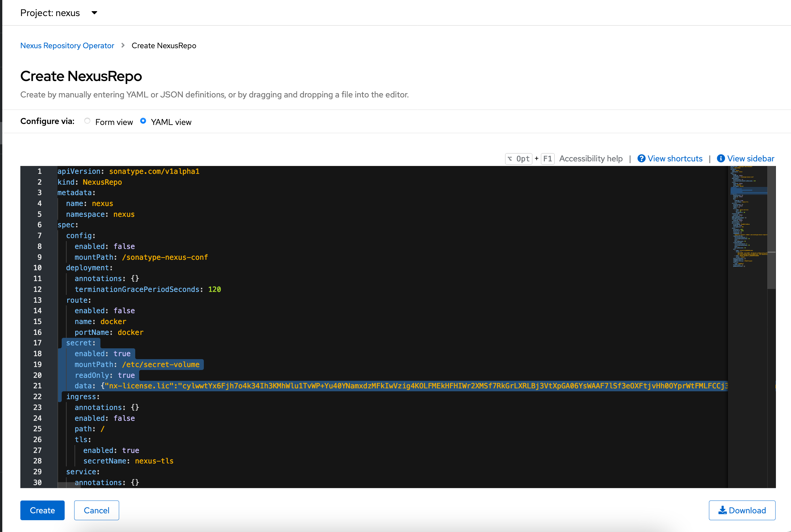This screenshot has height=532, width=791.
Task: Click the Opt keyboard key badge
Action: 519,159
